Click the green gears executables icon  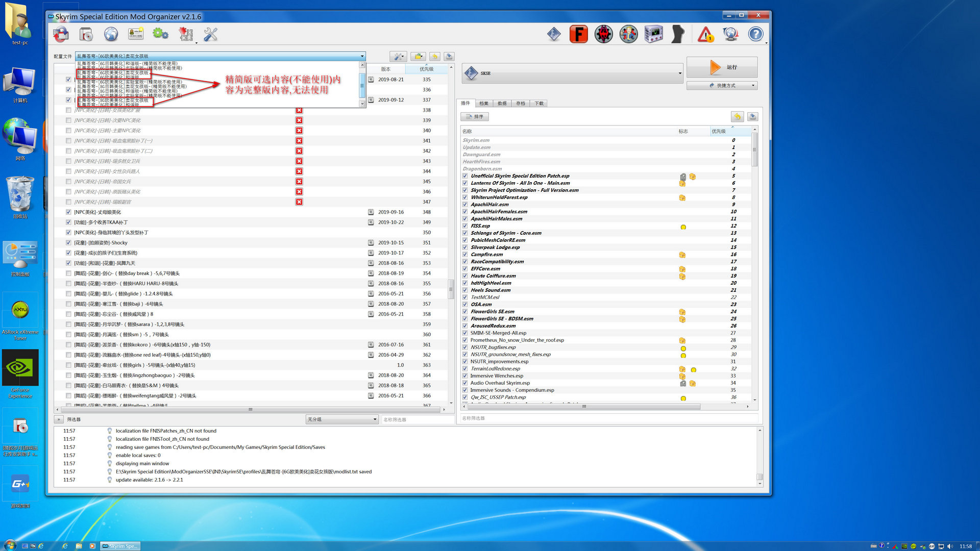point(160,34)
